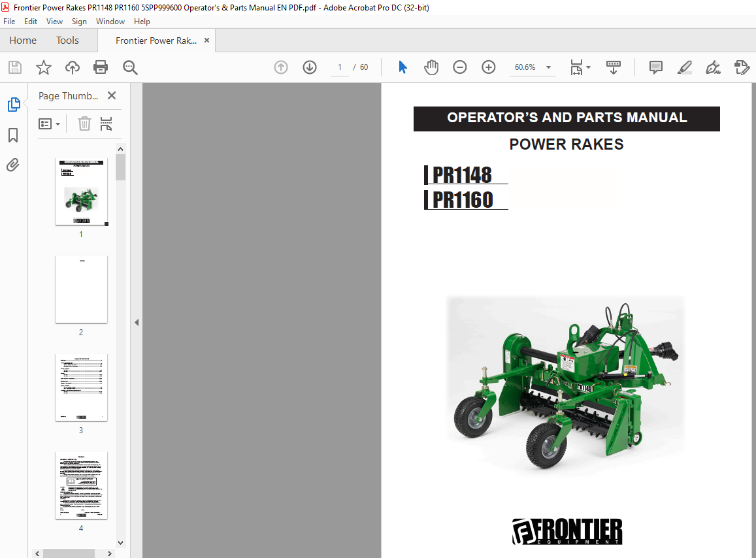Screen dimensions: 756x558
Task: Select page 4 thumbnail
Action: coord(81,485)
